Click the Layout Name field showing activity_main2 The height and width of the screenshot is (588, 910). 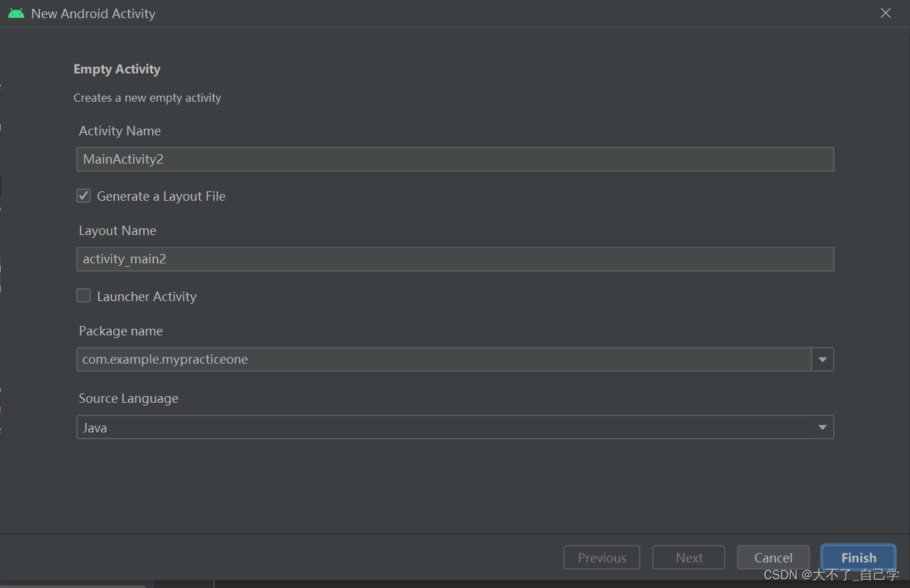coord(455,259)
